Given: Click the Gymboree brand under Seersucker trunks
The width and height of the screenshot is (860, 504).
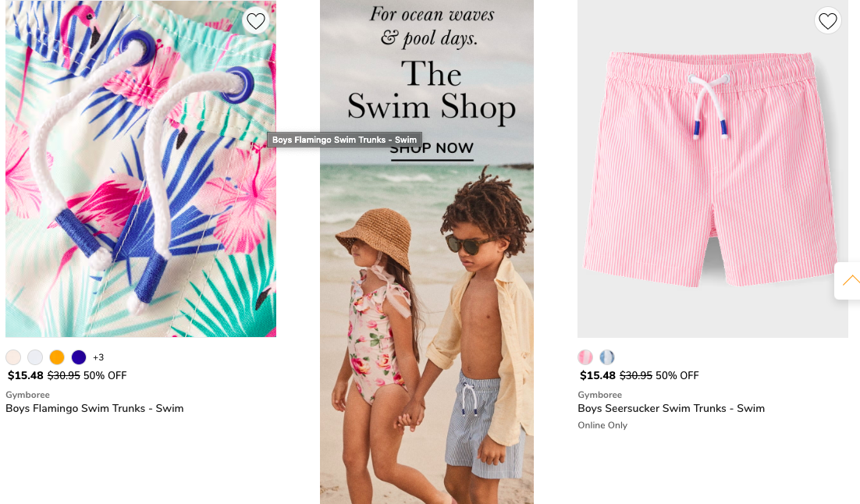Looking at the screenshot, I should [x=599, y=395].
